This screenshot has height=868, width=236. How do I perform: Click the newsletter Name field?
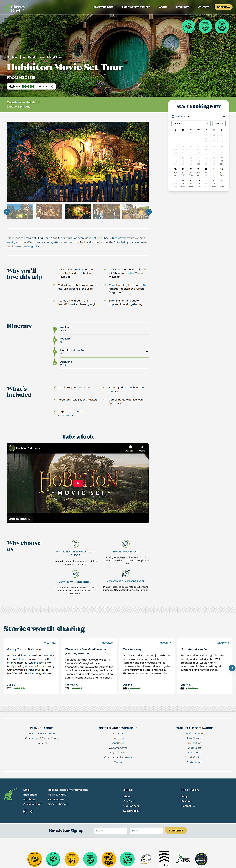point(111,830)
